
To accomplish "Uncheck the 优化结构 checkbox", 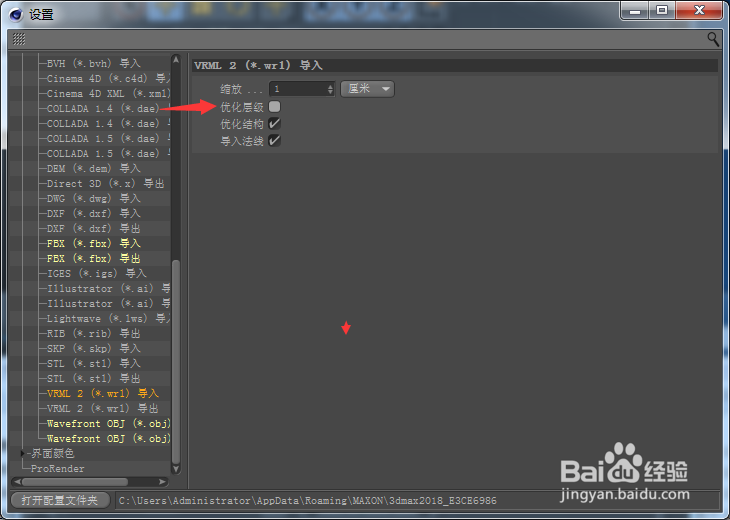I will pyautogui.click(x=275, y=123).
